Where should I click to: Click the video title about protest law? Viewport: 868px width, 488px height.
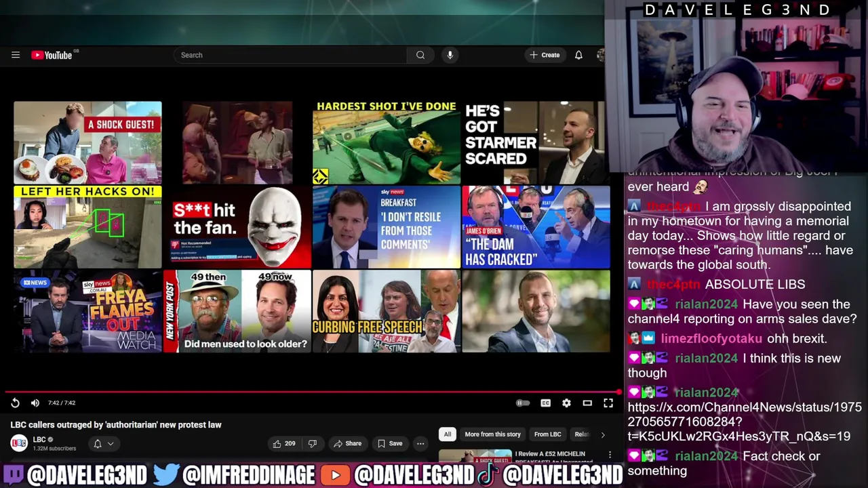point(116,425)
